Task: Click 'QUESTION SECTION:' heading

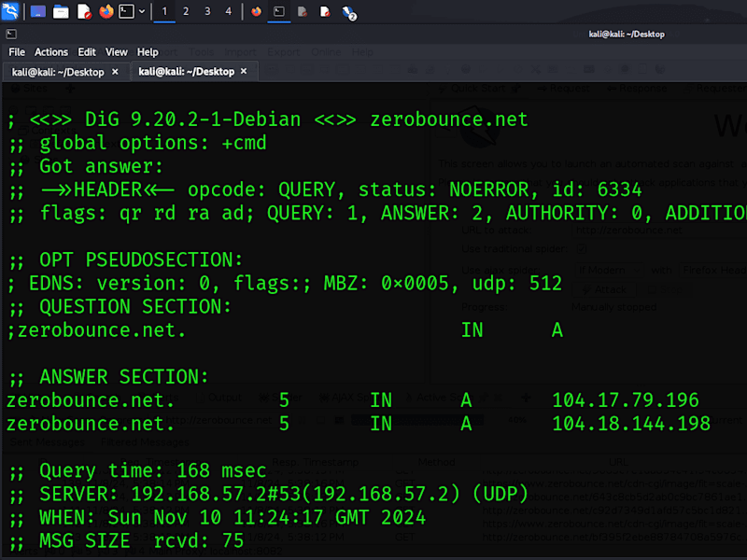Action: tap(135, 307)
